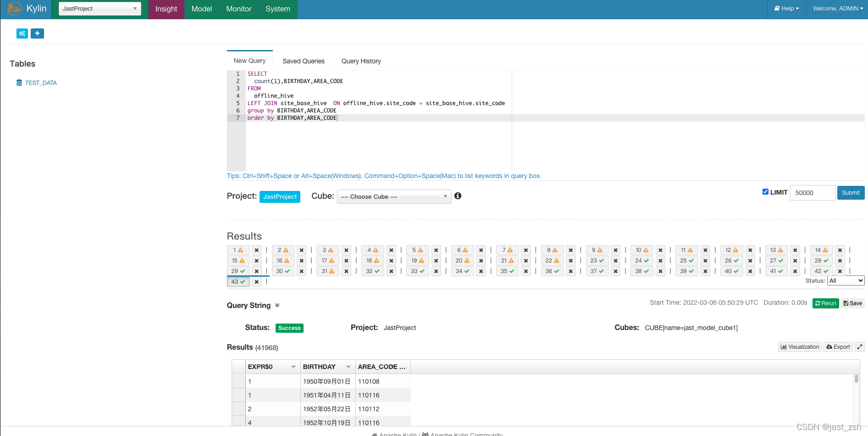Screen dimensions: 868x436
Task: Open the table settings gears icon
Action: coord(22,34)
